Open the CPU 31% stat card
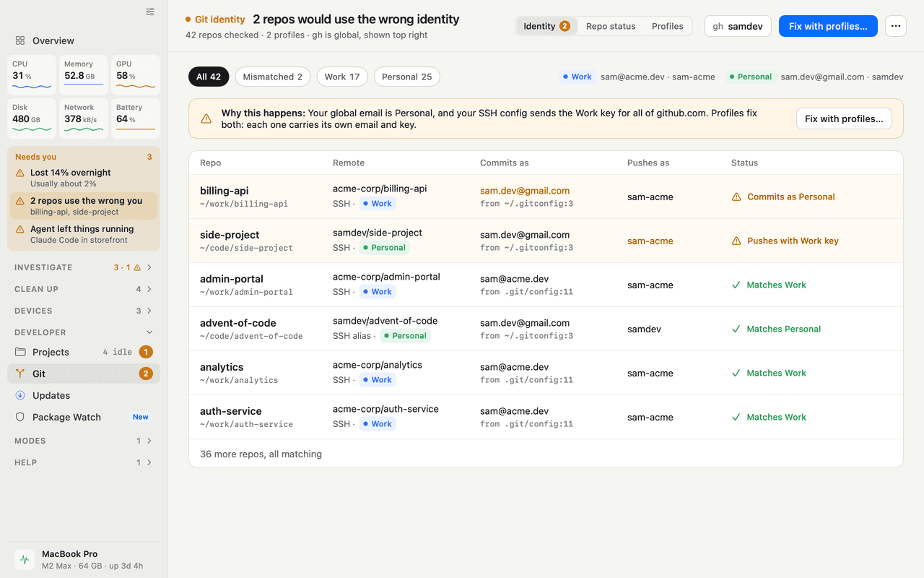Viewport: 924px width, 578px height. click(32, 75)
